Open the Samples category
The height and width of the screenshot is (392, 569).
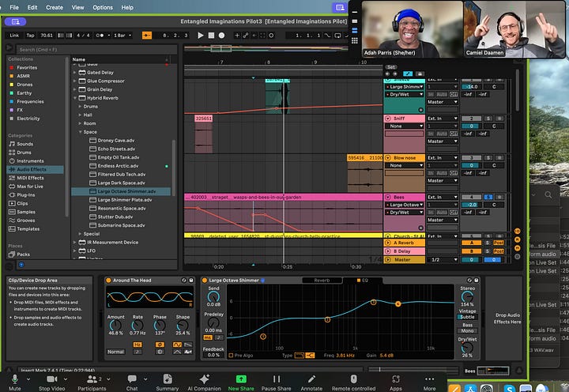(x=26, y=212)
